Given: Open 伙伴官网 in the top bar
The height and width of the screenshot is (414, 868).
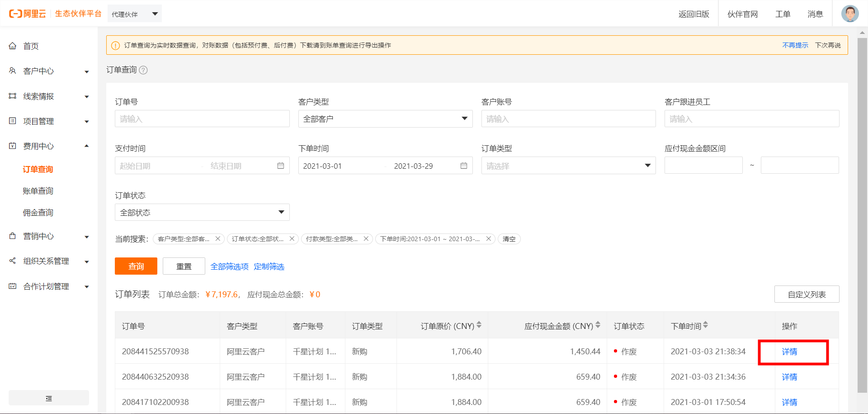Looking at the screenshot, I should 742,14.
